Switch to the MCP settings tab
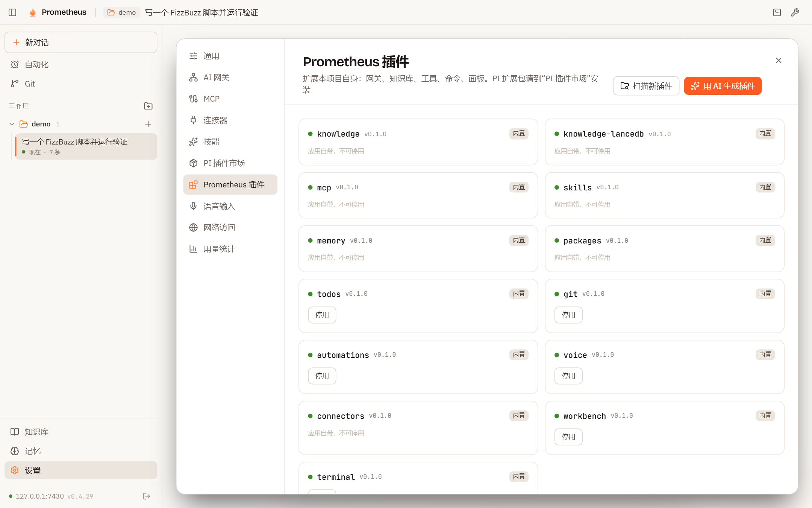 [x=230, y=99]
